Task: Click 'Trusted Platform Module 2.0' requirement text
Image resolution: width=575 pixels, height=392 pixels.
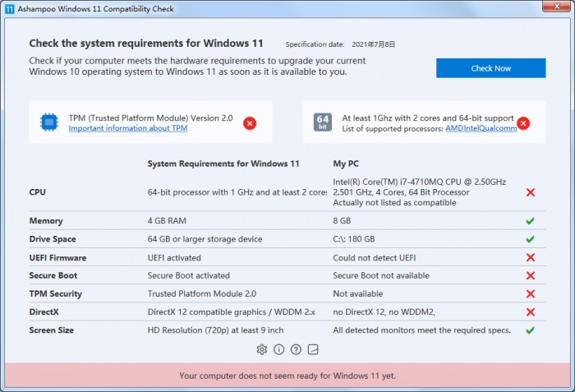Action: click(202, 294)
